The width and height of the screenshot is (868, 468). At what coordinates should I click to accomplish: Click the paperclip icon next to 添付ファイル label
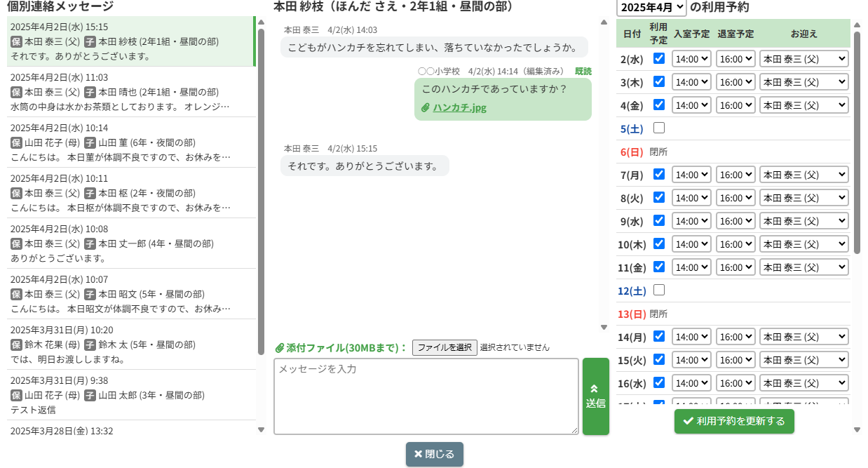coord(279,348)
